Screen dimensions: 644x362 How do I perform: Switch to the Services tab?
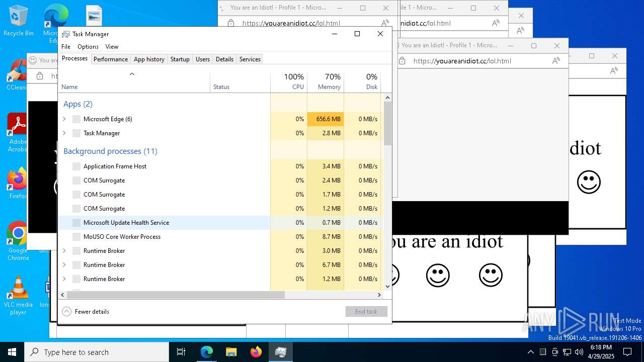[x=250, y=59]
